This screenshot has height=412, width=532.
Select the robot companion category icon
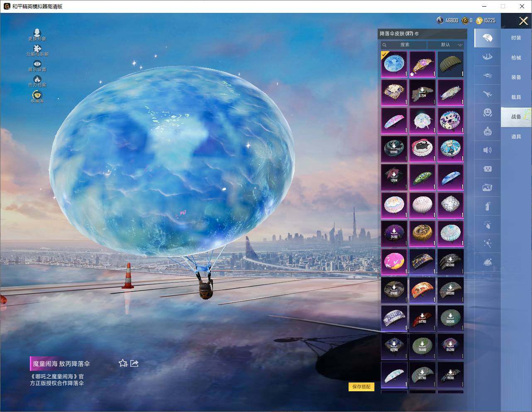(488, 132)
